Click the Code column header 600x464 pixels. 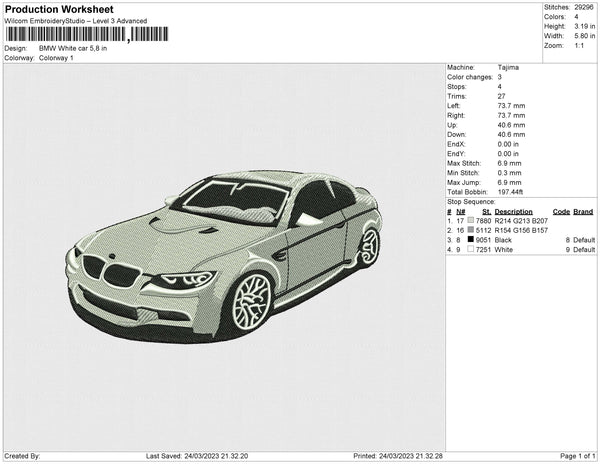point(561,212)
